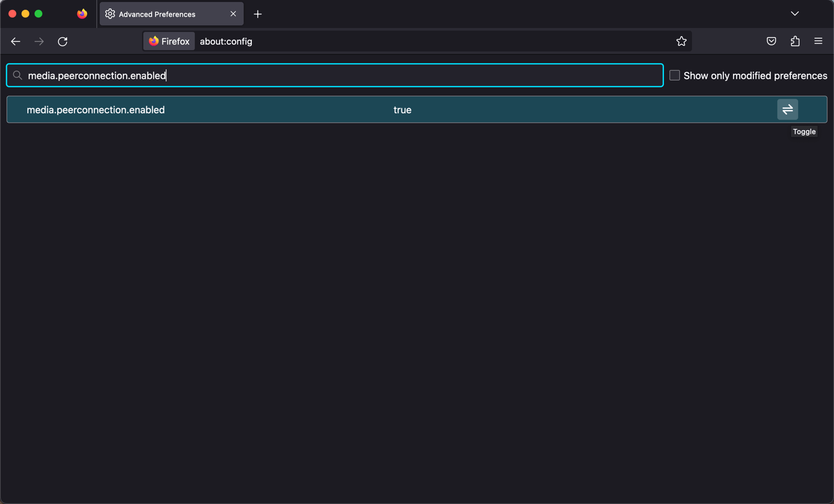Open a new tab
This screenshot has height=504, width=834.
[x=257, y=14]
